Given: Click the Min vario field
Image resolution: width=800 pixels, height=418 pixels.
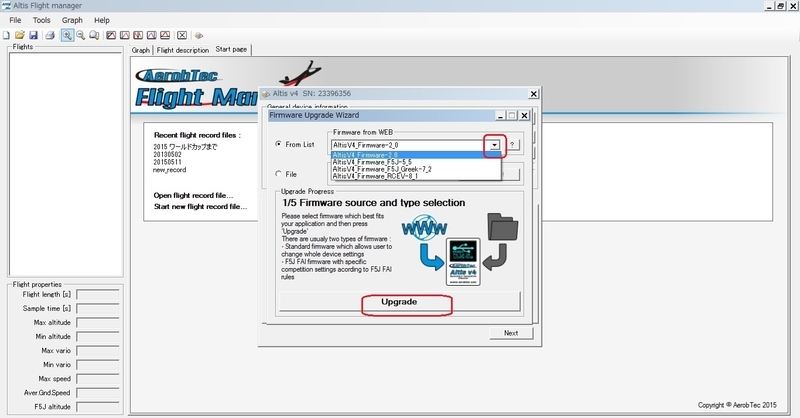Looking at the screenshot, I should pyautogui.click(x=98, y=365).
